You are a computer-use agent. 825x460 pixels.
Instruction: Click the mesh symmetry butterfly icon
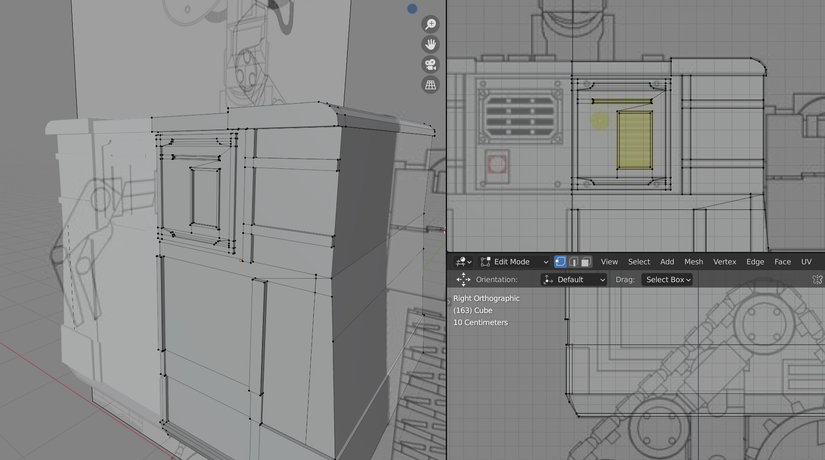[817, 279]
